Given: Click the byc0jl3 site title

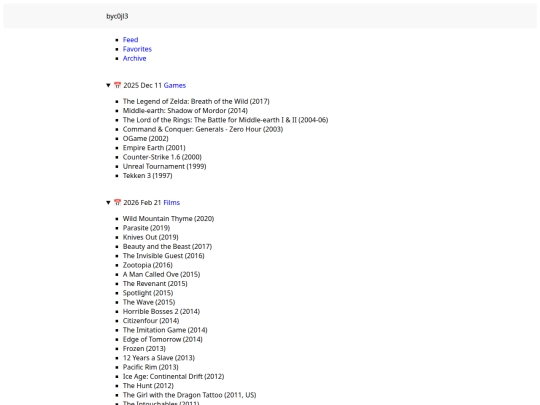Looking at the screenshot, I should 117,16.
